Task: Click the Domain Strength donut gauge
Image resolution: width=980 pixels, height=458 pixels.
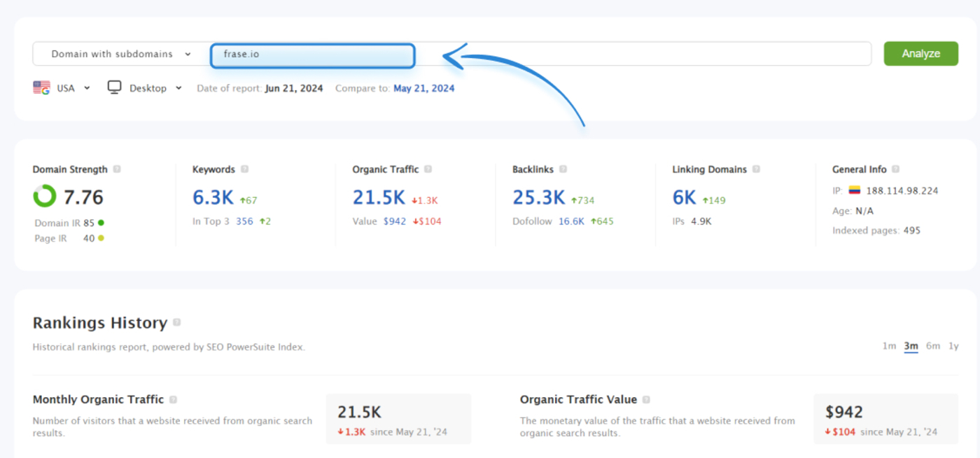Action: click(44, 196)
